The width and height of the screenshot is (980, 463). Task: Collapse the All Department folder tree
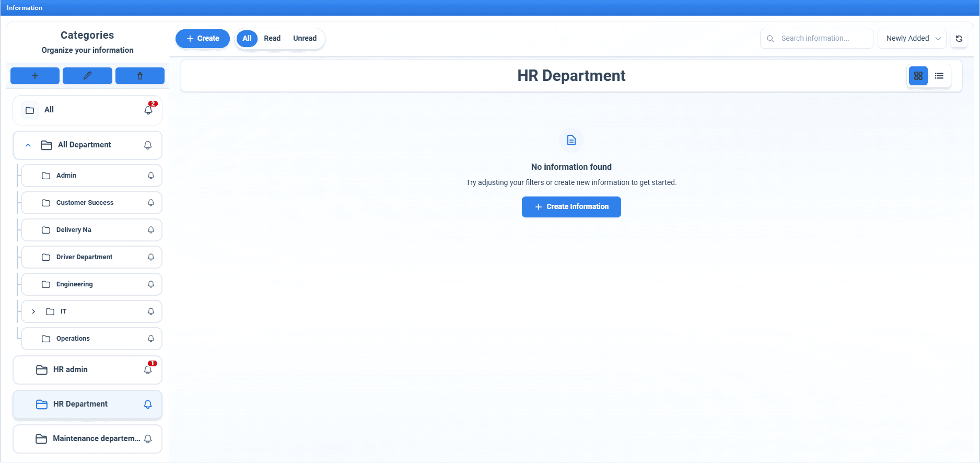click(28, 145)
